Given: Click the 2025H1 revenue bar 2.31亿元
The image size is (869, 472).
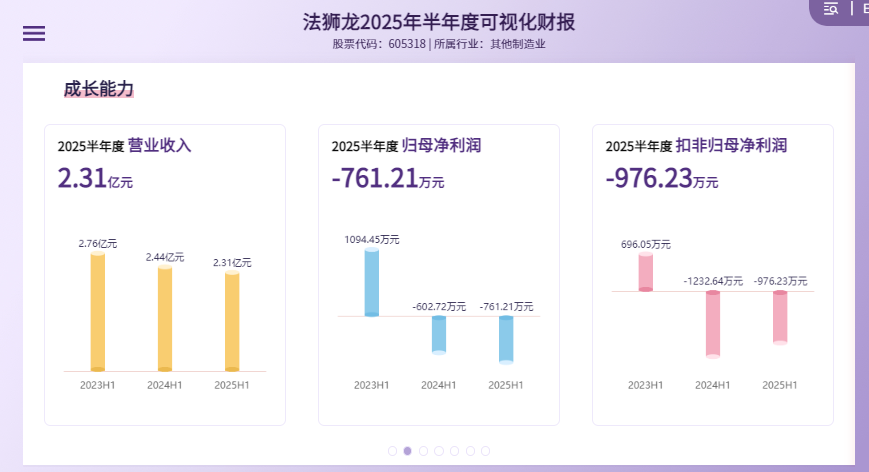Looking at the screenshot, I should pos(232,322).
